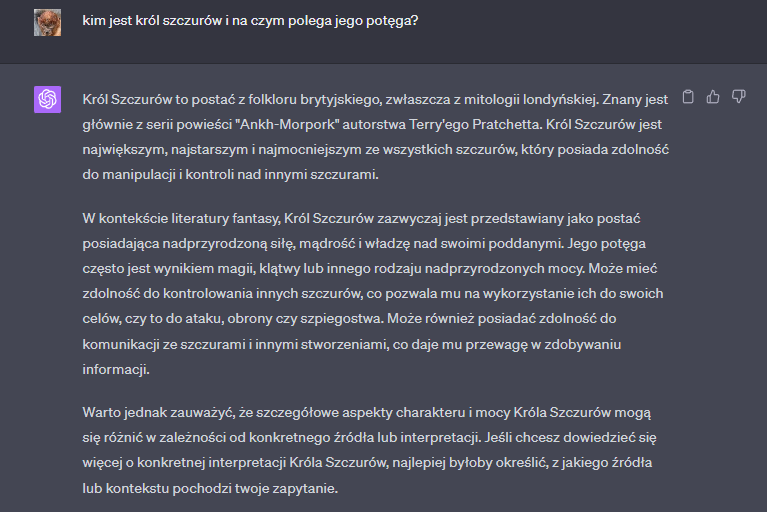Click the user profile avatar picture
The width and height of the screenshot is (767, 512).
point(48,22)
